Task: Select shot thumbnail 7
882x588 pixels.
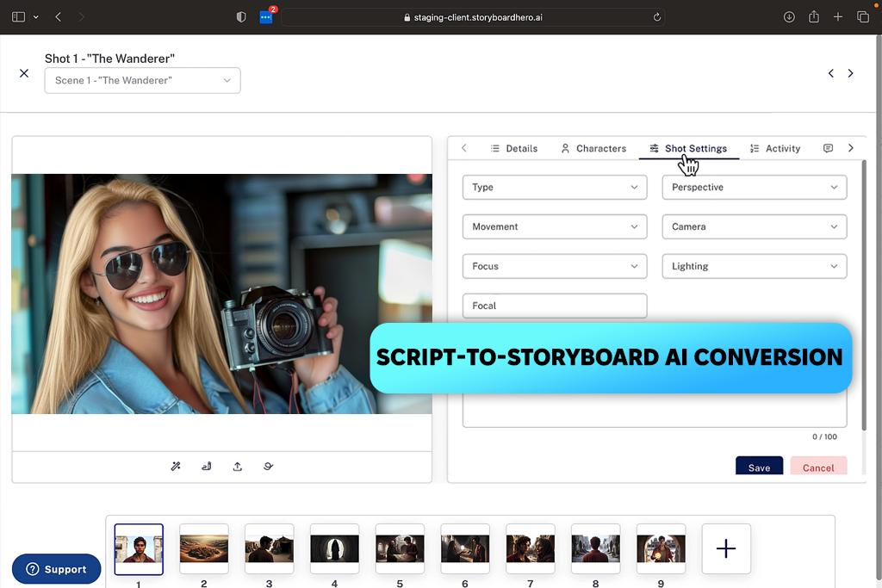Action: point(531,549)
